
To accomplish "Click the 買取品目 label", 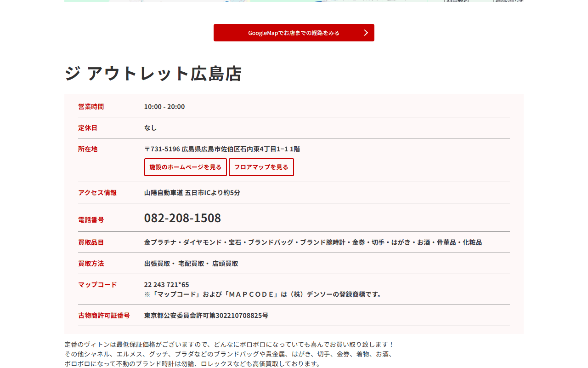I will (x=91, y=242).
